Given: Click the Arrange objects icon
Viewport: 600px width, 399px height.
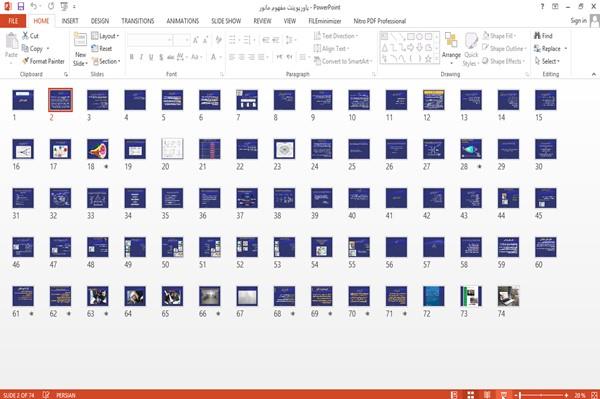Looking at the screenshot, I should pos(451,40).
